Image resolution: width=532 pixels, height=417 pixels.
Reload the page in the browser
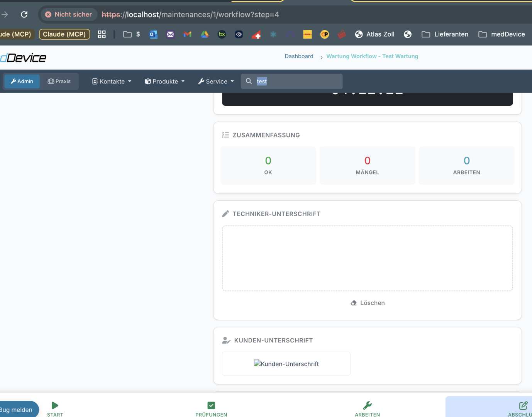[x=24, y=15]
